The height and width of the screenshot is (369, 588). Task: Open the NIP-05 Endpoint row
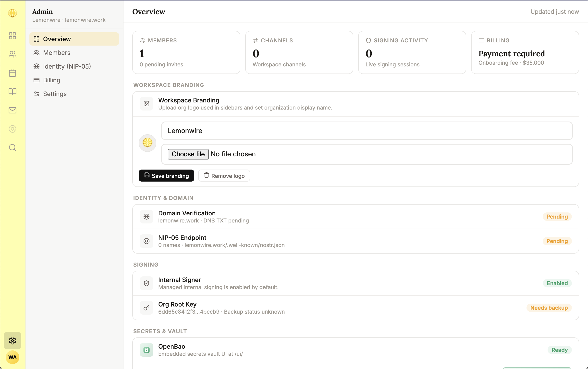[x=356, y=241]
